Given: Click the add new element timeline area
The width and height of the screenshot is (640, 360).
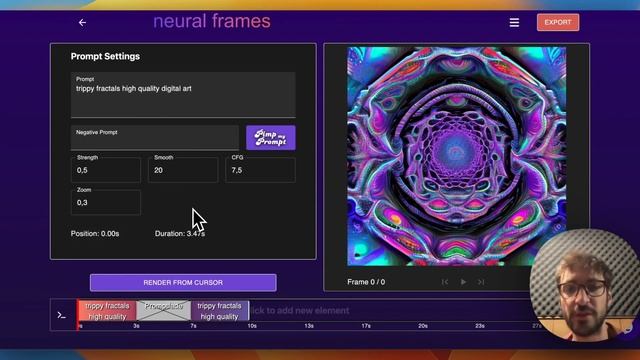Looking at the screenshot, I should (x=300, y=311).
